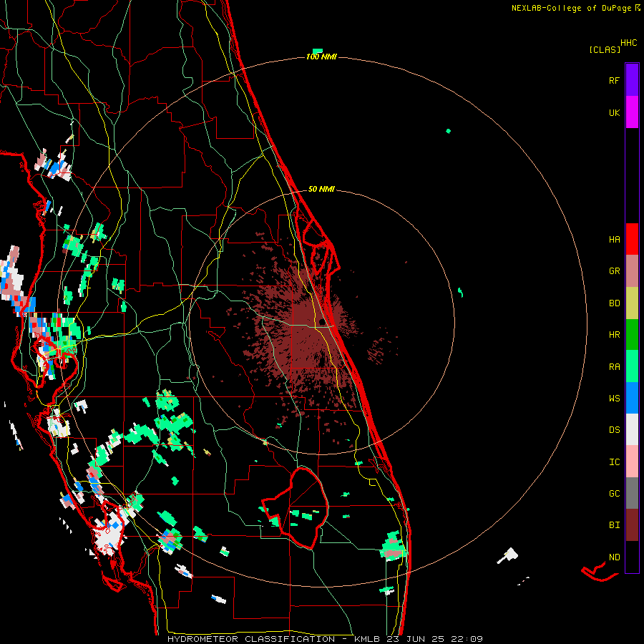The width and height of the screenshot is (644, 644).
Task: Pick the RA light green legend swatch
Action: pyautogui.click(x=632, y=366)
